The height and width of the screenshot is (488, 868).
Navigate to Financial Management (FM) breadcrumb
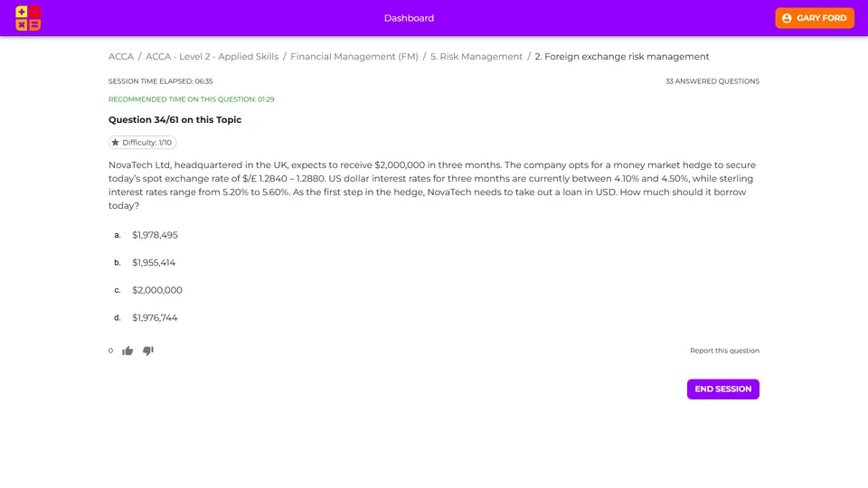[354, 57]
